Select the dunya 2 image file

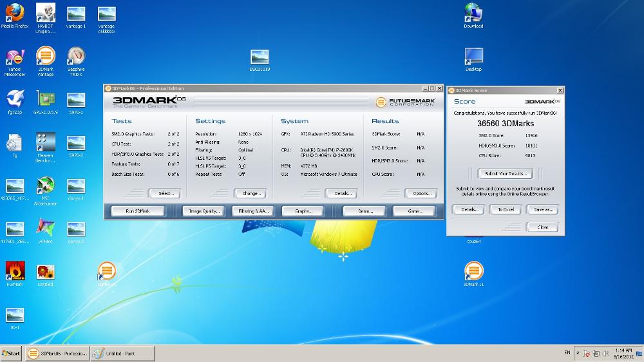(x=76, y=233)
